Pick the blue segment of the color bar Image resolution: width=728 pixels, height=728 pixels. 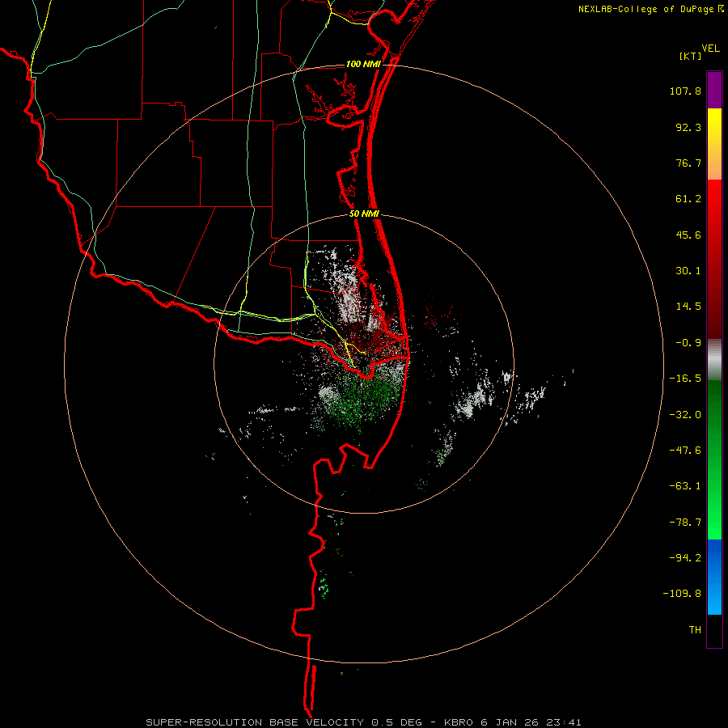click(714, 577)
